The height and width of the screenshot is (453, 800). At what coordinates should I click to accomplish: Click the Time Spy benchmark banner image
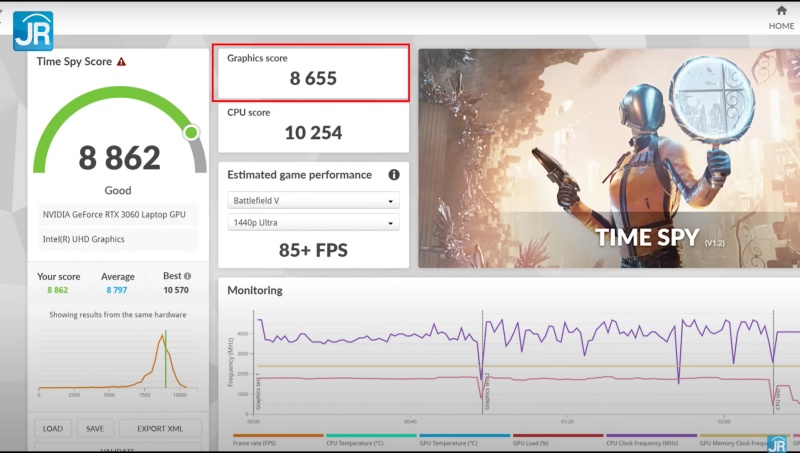point(608,158)
